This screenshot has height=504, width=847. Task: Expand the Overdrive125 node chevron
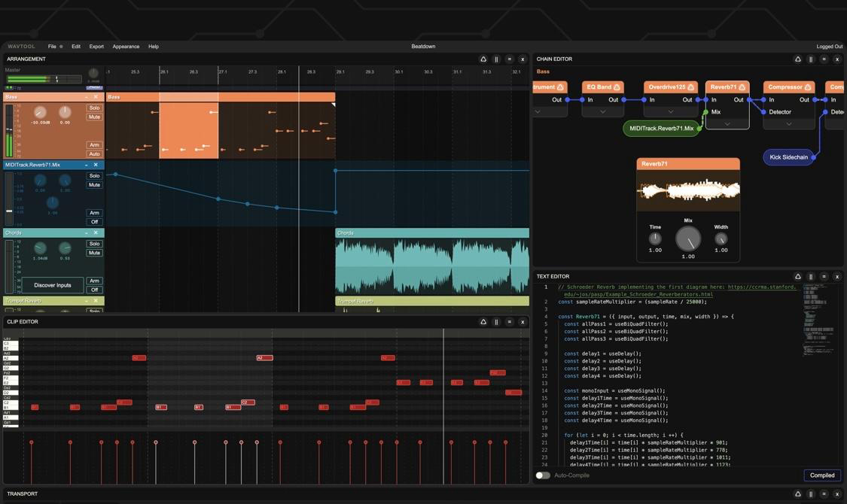(670, 111)
